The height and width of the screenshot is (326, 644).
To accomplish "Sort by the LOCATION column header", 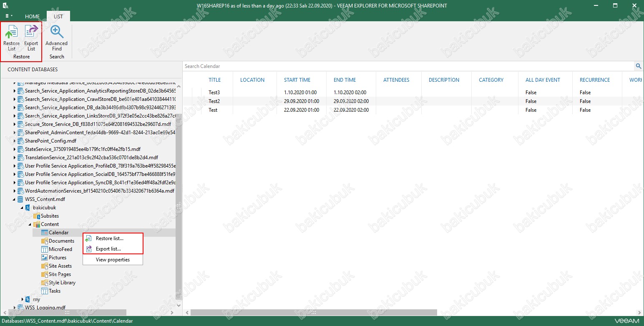I will tap(252, 80).
